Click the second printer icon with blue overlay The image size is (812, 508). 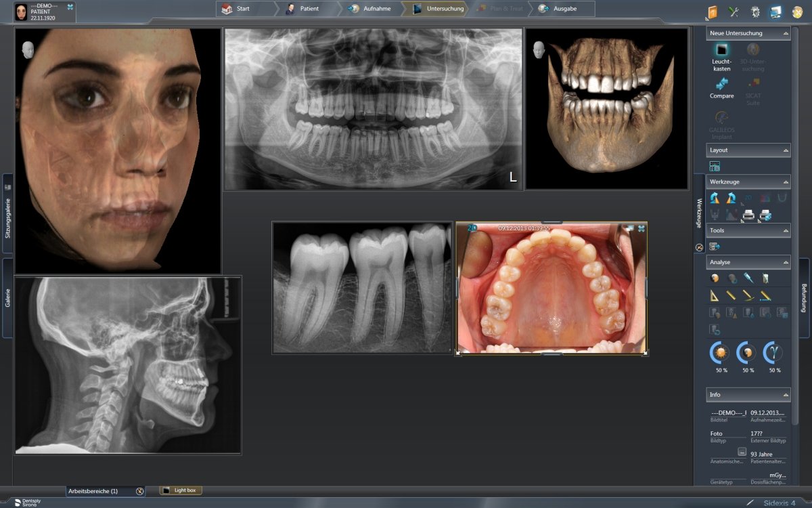(x=765, y=215)
